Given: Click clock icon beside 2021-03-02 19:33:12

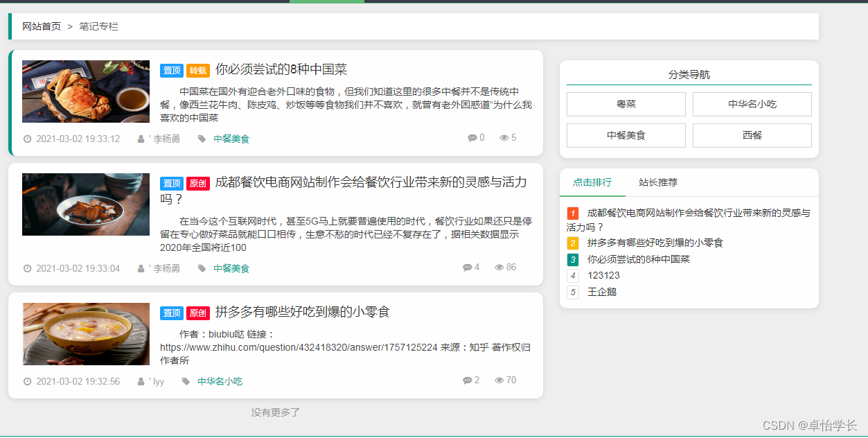Looking at the screenshot, I should click(x=27, y=139).
